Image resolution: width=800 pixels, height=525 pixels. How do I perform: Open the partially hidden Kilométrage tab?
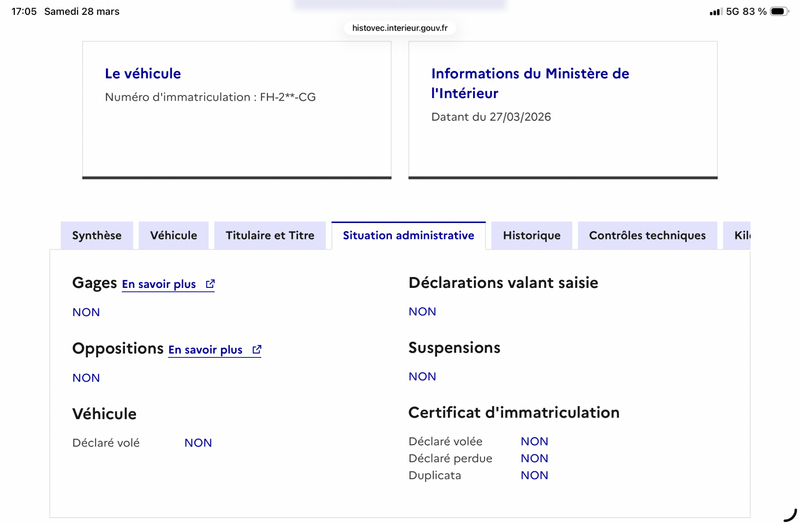point(741,236)
